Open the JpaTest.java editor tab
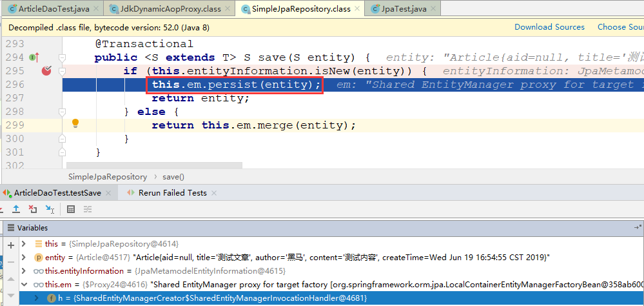This screenshot has width=644, height=306. point(403,8)
